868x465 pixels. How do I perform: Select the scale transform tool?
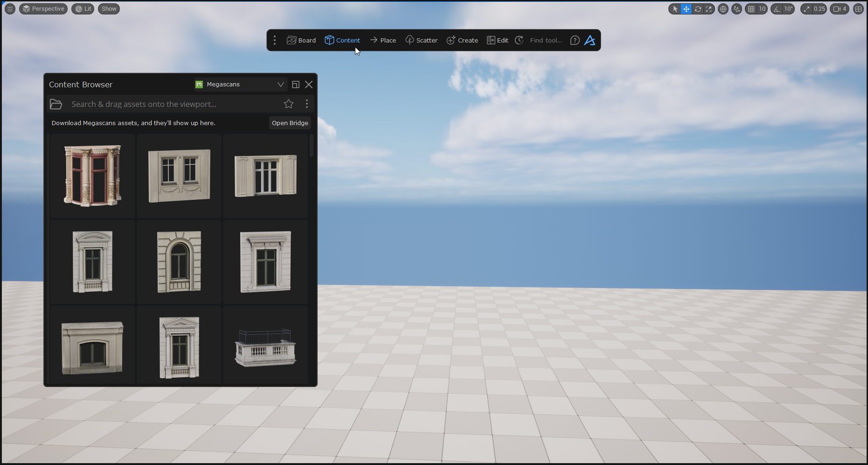(x=709, y=9)
